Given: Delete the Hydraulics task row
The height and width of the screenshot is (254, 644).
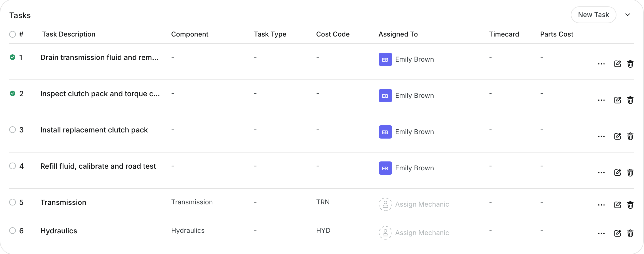Looking at the screenshot, I should click(630, 233).
